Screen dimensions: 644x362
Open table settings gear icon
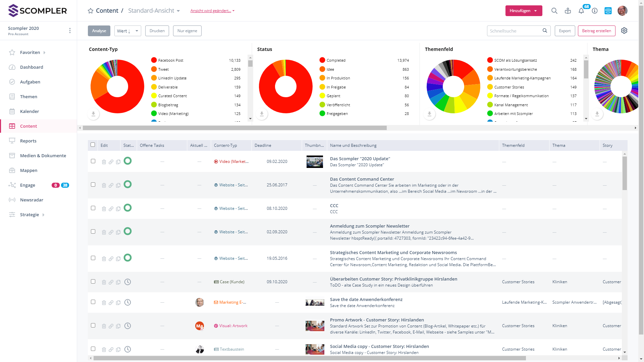[624, 31]
